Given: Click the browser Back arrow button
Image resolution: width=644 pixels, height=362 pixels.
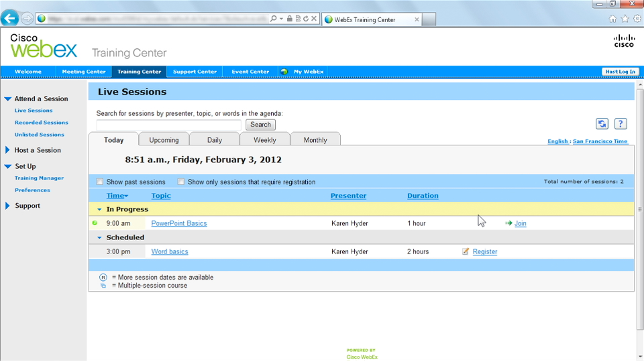Looking at the screenshot, I should pos(10,19).
